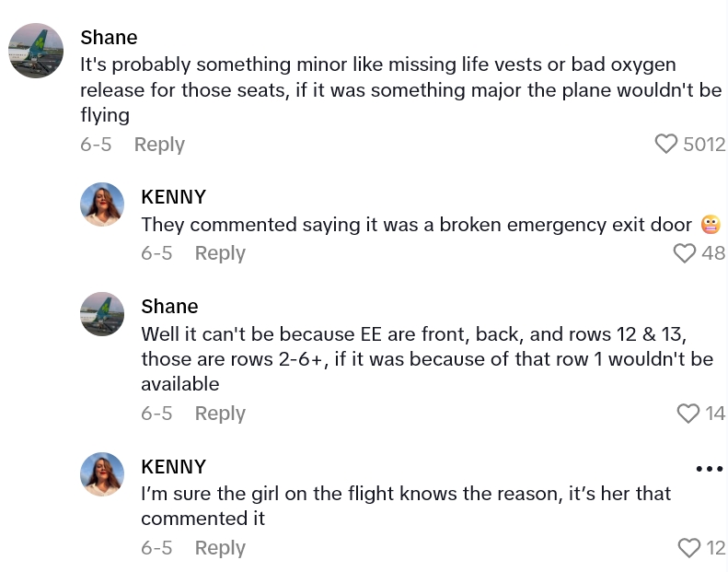728x572 pixels.
Task: Like KENNY's reply about the girl on flight
Action: [689, 547]
